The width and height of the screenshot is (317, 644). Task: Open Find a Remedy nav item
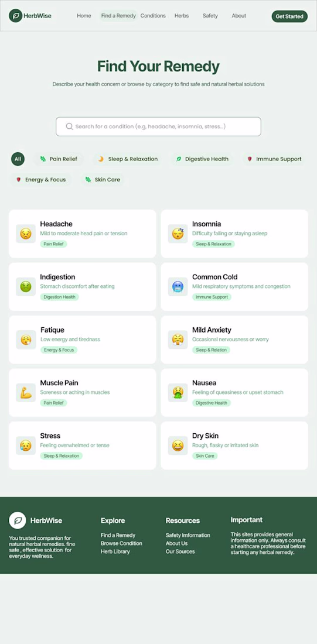point(118,16)
